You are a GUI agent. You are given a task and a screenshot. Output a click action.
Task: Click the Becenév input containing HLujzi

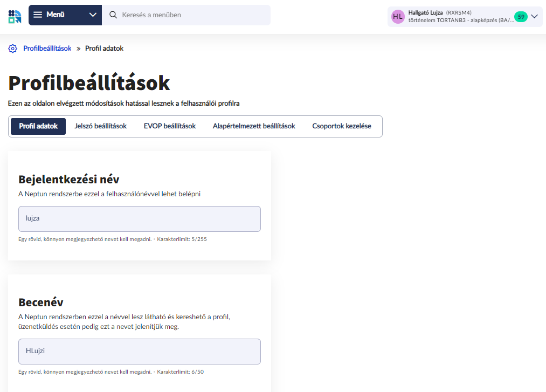[x=140, y=352]
